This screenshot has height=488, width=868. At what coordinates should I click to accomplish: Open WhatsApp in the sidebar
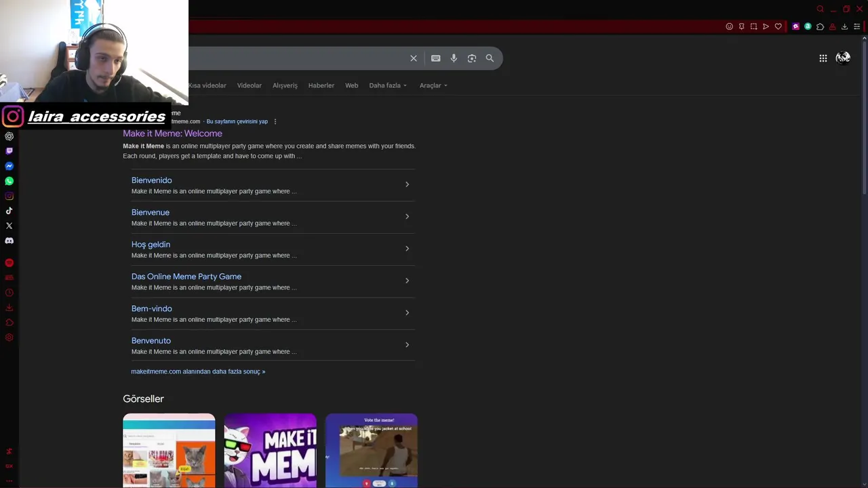[9, 181]
